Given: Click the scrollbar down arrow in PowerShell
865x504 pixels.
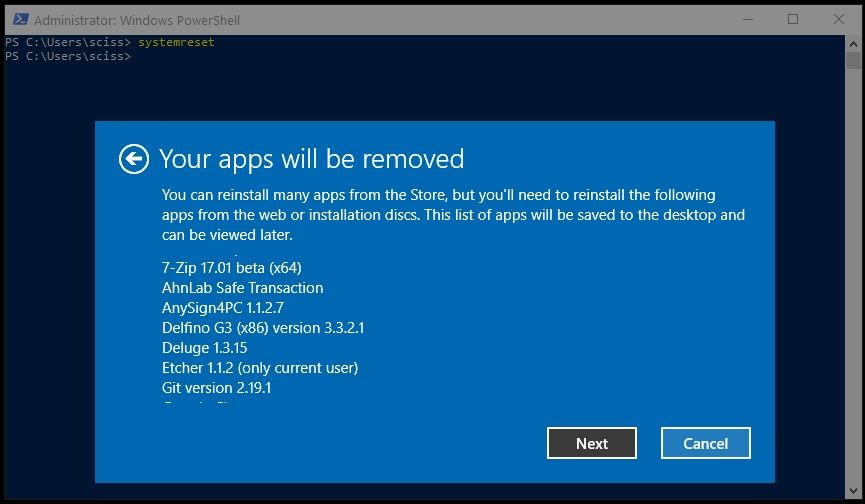Looking at the screenshot, I should click(853, 490).
